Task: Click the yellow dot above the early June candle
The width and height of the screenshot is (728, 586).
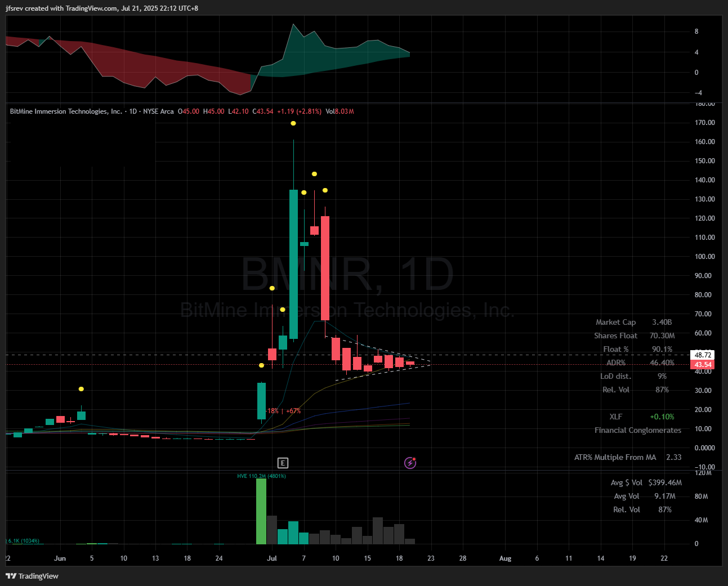Action: tap(81, 389)
